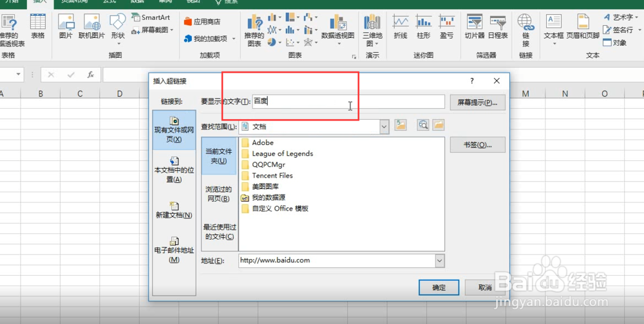Open the Shapes (形状) gallery
644x324 pixels.
(118, 29)
